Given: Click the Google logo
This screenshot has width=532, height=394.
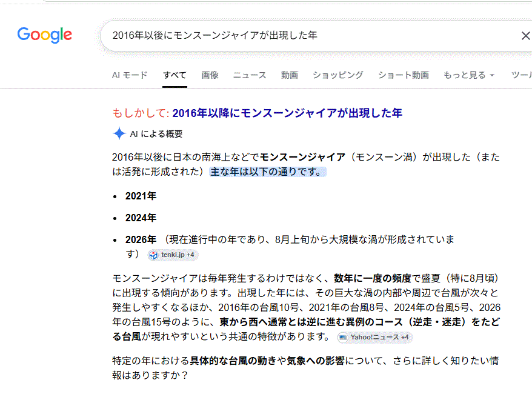Looking at the screenshot, I should click(44, 35).
